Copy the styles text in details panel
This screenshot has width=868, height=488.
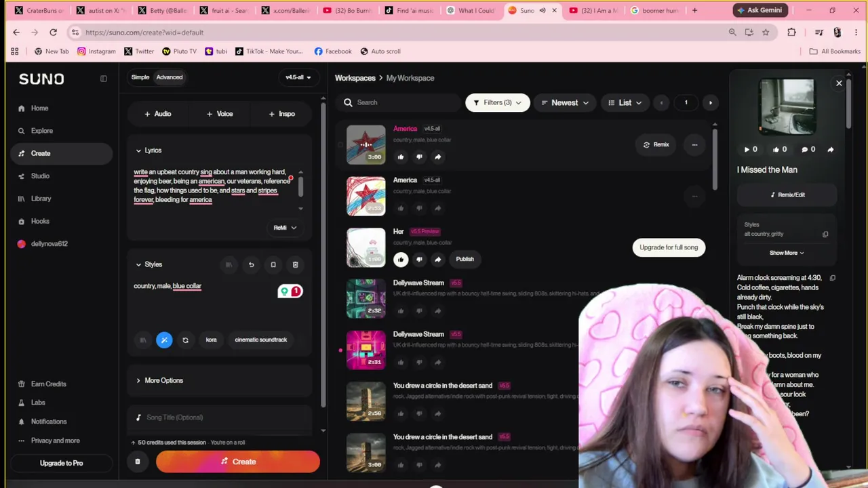tap(825, 235)
